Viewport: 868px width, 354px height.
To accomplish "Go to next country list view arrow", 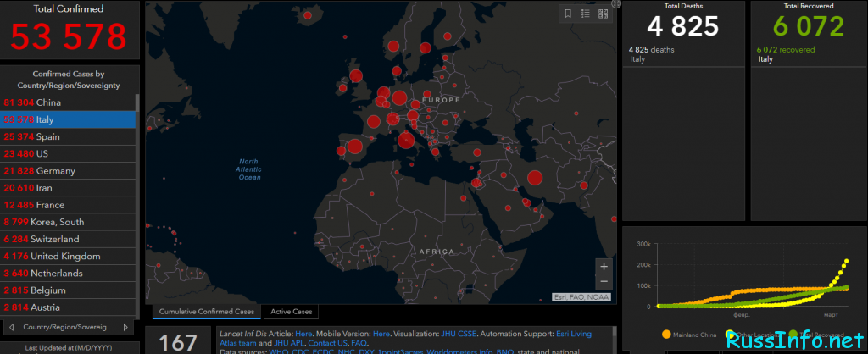I will coord(125,327).
